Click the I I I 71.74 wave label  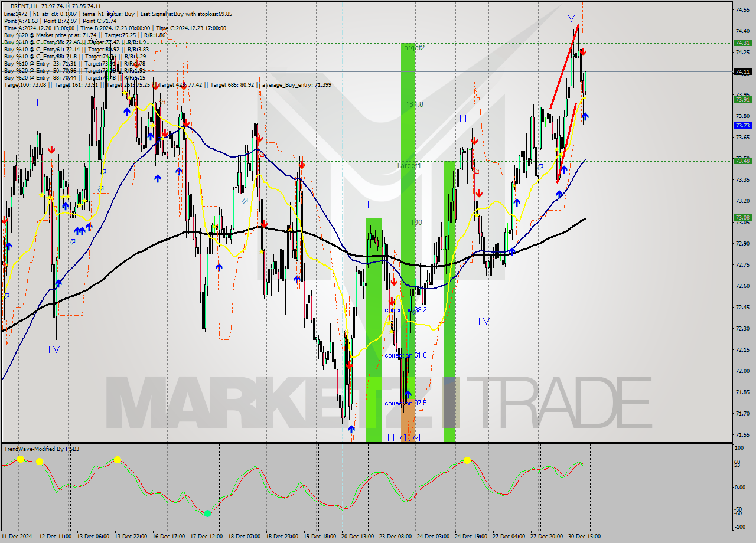tap(402, 437)
